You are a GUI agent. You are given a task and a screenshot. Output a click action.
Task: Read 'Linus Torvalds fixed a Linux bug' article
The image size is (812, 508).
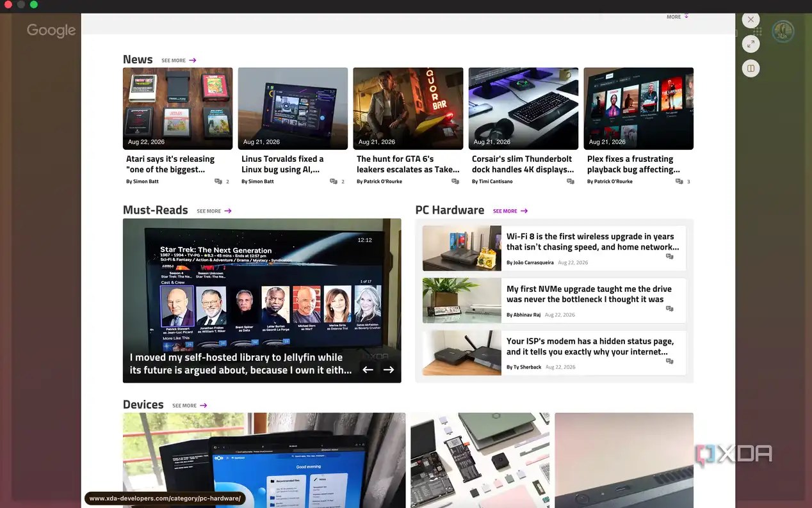pyautogui.click(x=283, y=164)
